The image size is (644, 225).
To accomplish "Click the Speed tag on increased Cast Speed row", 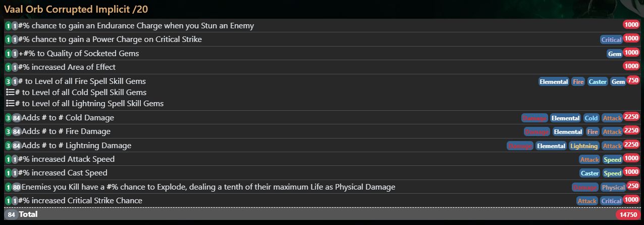I will (613, 173).
